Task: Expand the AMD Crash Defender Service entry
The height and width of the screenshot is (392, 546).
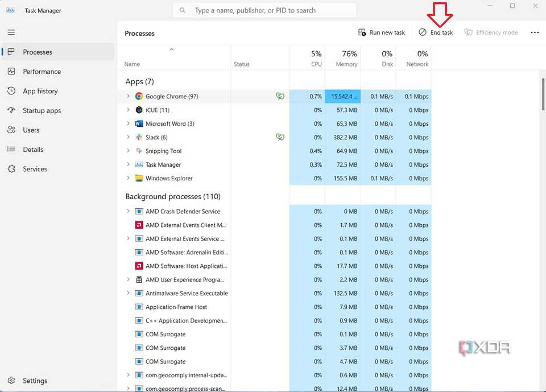Action: click(127, 211)
